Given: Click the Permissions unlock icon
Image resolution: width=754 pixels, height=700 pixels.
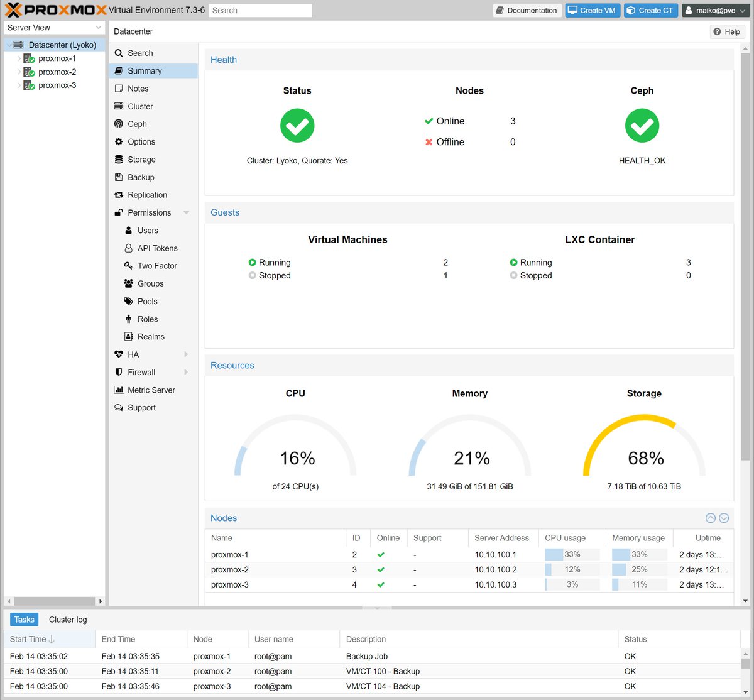Looking at the screenshot, I should point(119,212).
